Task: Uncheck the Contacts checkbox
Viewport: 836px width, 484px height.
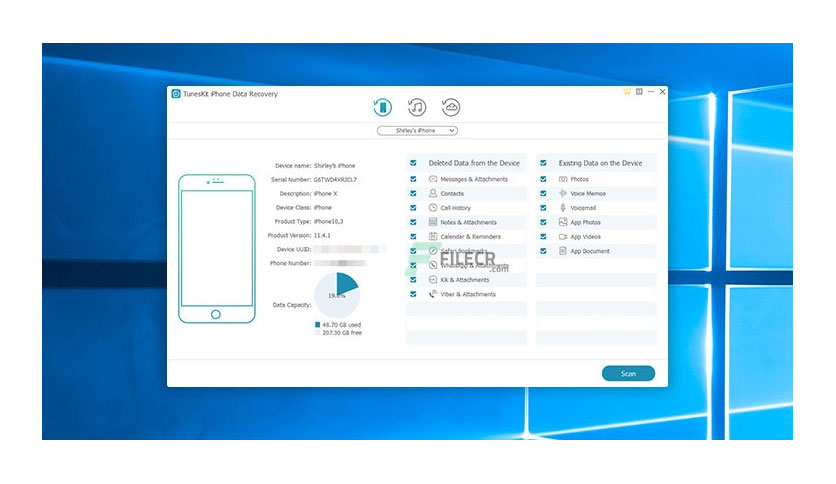Action: point(413,193)
